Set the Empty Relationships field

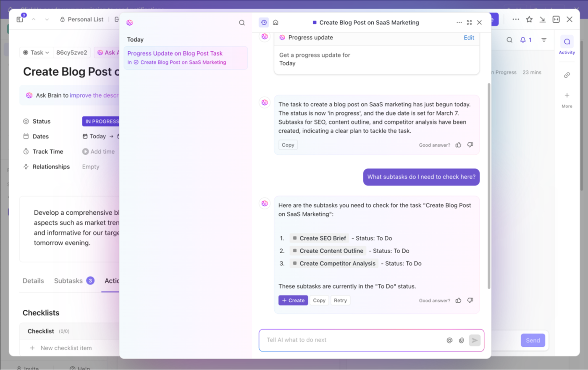(91, 166)
